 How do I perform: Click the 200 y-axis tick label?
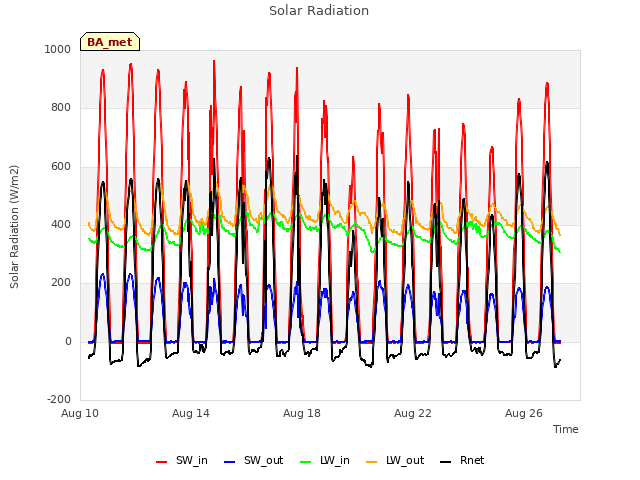pyautogui.click(x=61, y=283)
